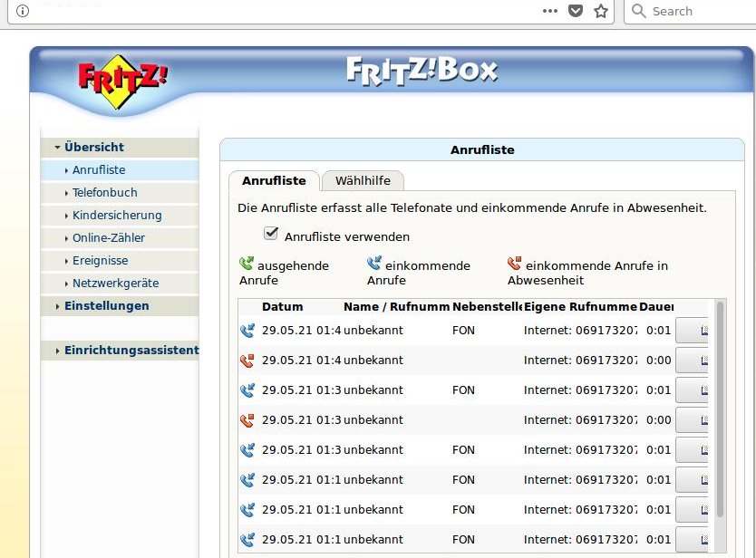Save the page with the Pocket icon
Viewport: 756px width, 558px height.
click(576, 11)
